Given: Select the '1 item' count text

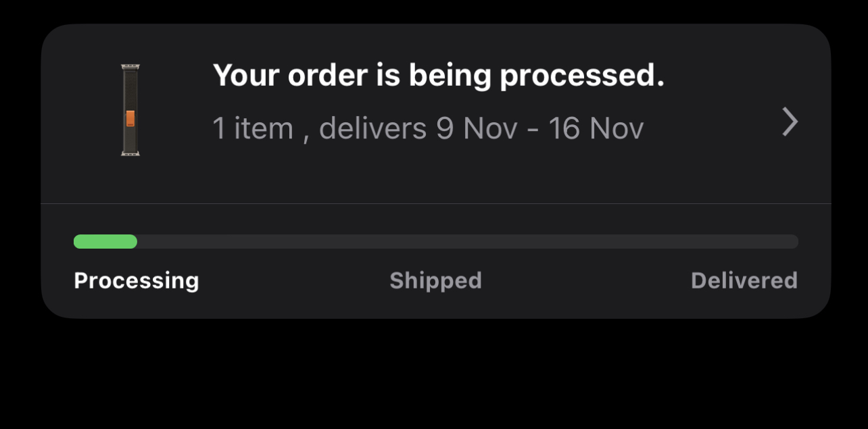Looking at the screenshot, I should coord(253,128).
